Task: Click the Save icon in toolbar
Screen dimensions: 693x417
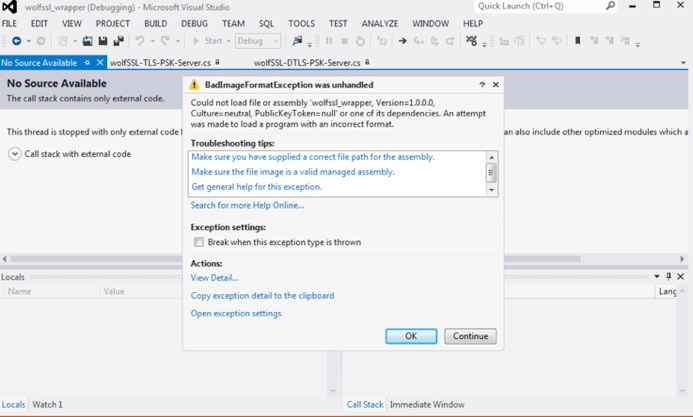Action: [x=103, y=41]
